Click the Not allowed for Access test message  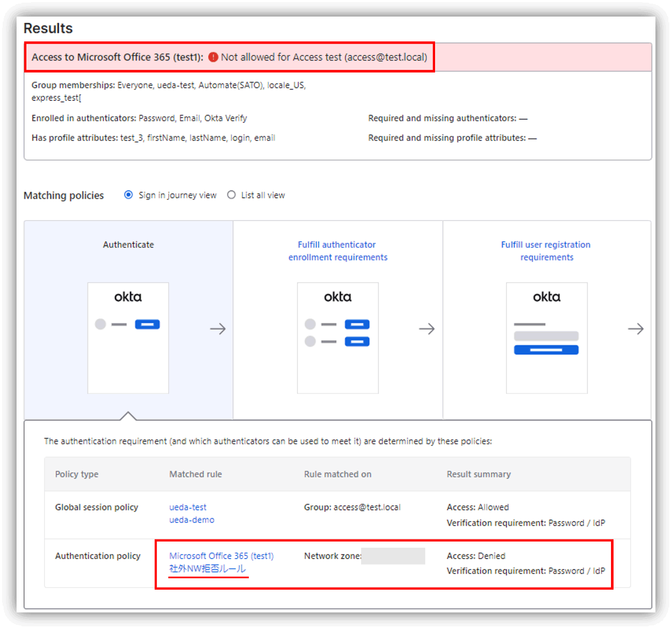[x=324, y=57]
